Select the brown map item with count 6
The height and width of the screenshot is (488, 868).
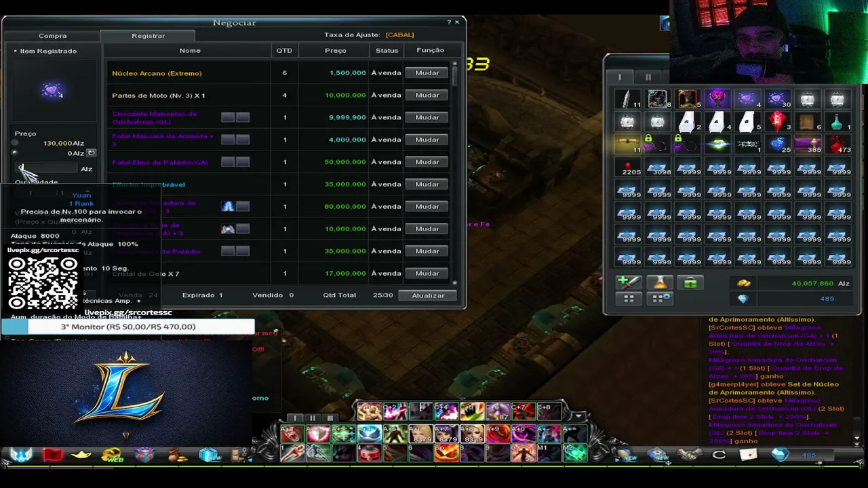[x=807, y=122]
